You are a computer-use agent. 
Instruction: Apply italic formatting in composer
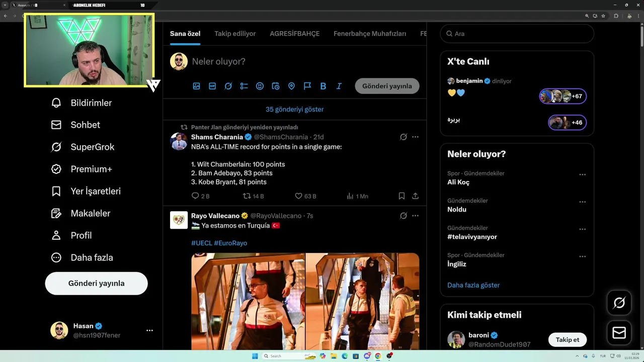[x=339, y=86]
